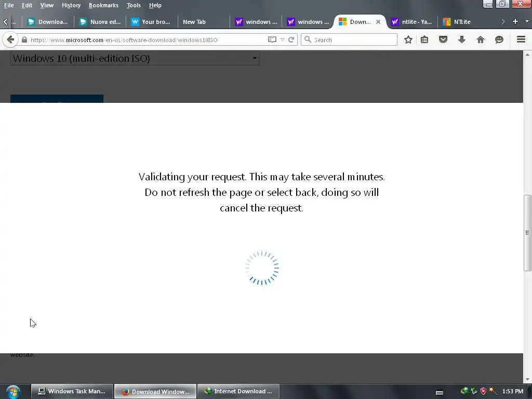Open the Tools menu

(x=134, y=5)
